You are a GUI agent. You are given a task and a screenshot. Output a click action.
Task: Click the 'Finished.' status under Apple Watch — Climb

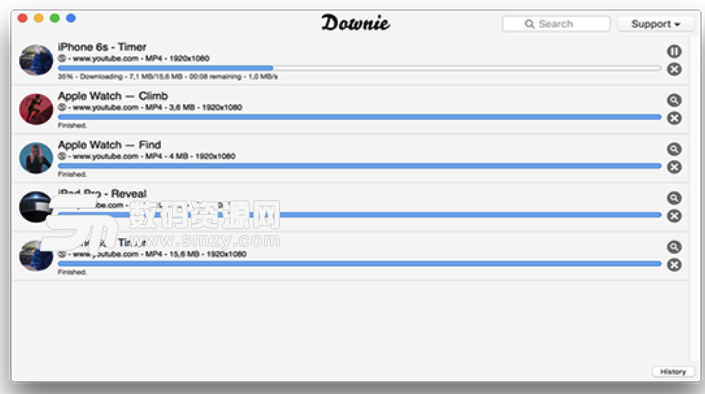click(72, 125)
